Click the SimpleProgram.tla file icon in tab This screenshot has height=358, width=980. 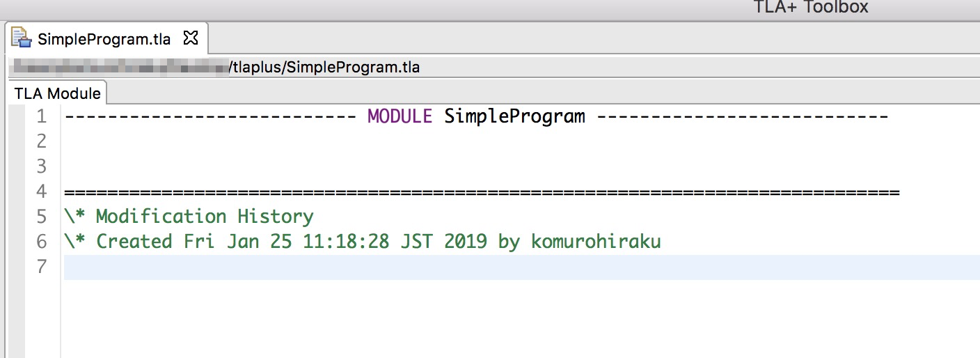point(22,38)
